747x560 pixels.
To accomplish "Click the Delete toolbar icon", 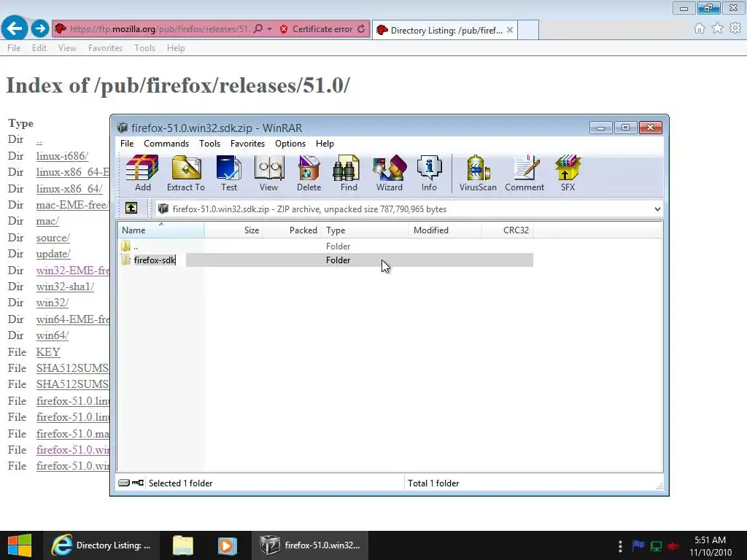I will coord(309,174).
